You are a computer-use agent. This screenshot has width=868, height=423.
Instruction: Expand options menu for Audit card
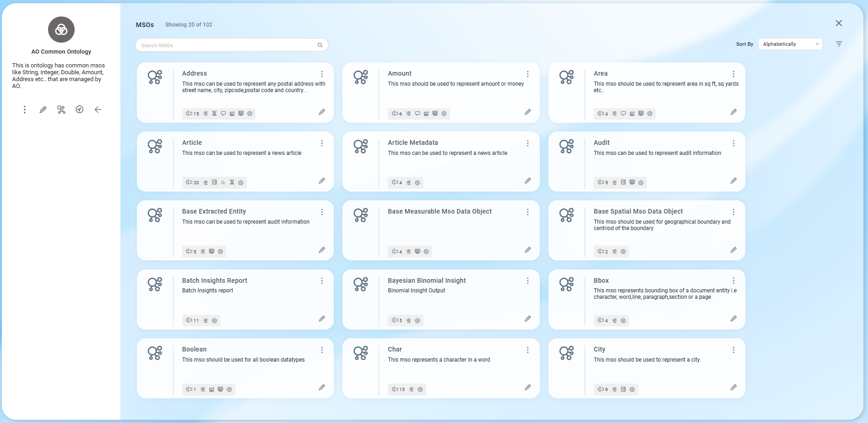(x=733, y=143)
